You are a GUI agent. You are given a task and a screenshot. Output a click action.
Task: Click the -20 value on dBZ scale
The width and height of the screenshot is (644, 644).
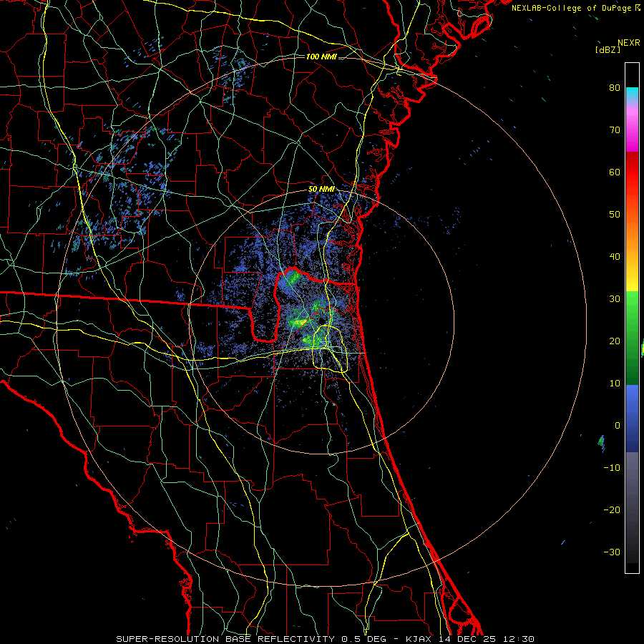tap(612, 510)
